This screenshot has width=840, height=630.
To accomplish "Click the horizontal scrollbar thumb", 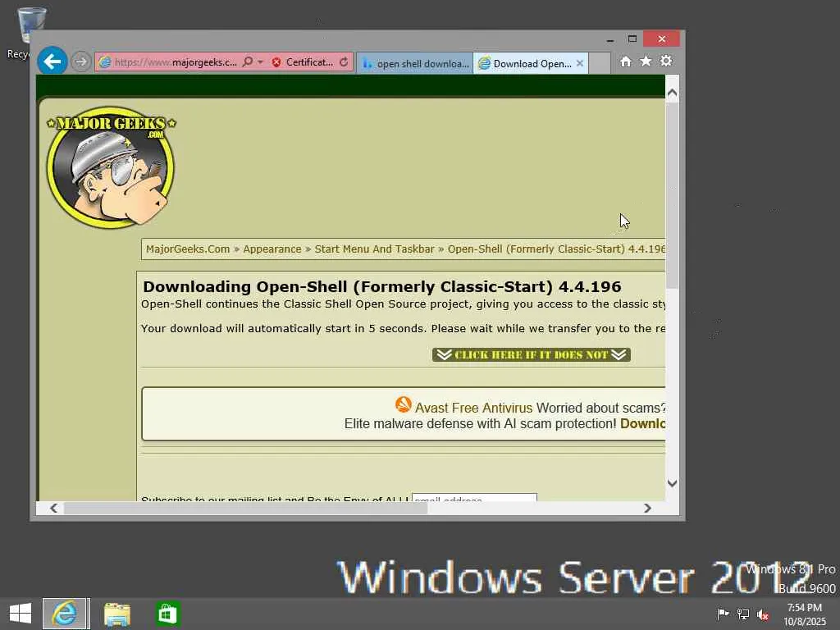I will (245, 508).
